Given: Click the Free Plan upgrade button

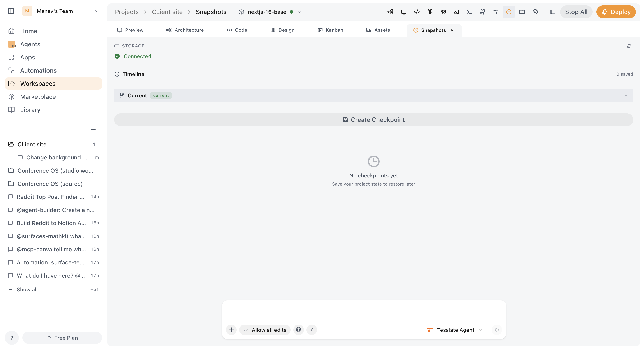Looking at the screenshot, I should pos(62,338).
